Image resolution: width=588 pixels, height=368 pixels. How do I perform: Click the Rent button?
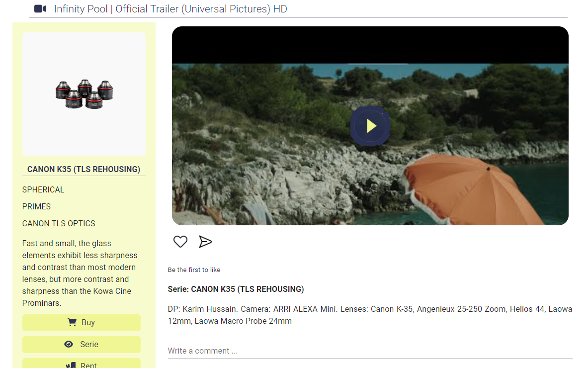(82, 364)
